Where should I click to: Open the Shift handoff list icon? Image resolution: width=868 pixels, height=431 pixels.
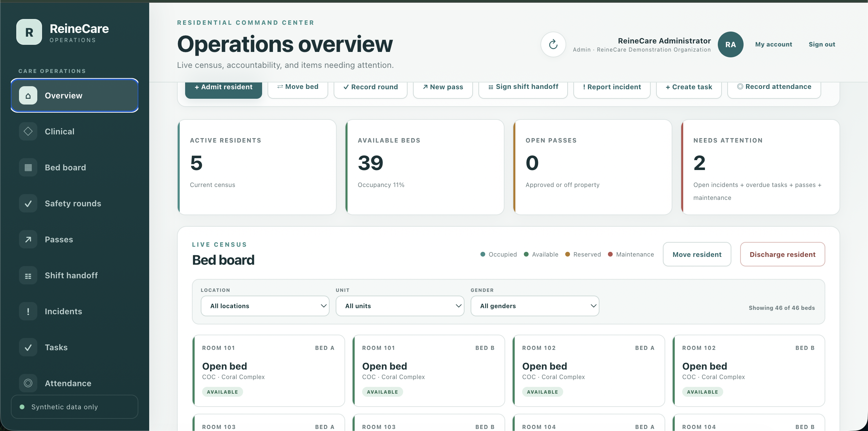[x=28, y=275]
